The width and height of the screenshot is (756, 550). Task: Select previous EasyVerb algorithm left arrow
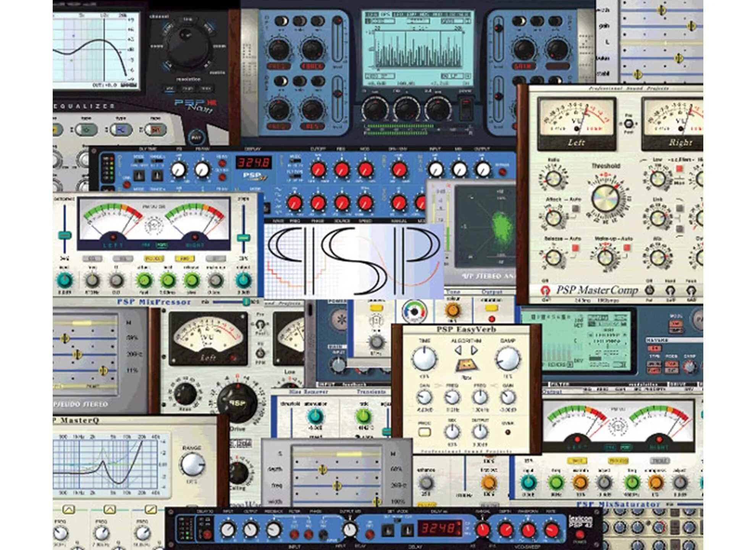coord(458,350)
